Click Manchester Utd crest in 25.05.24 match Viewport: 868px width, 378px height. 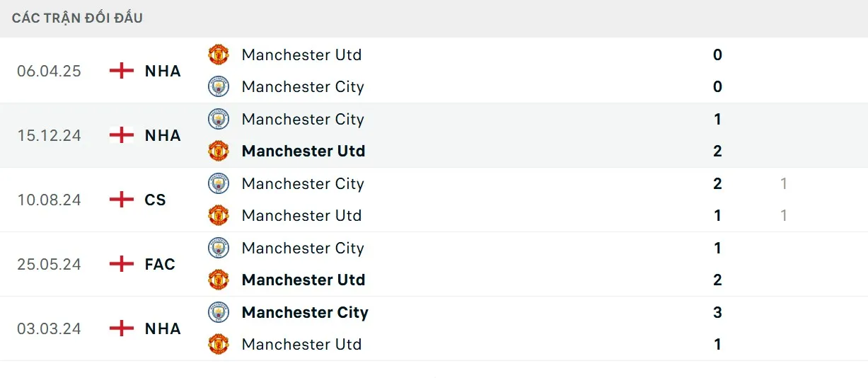click(x=219, y=280)
